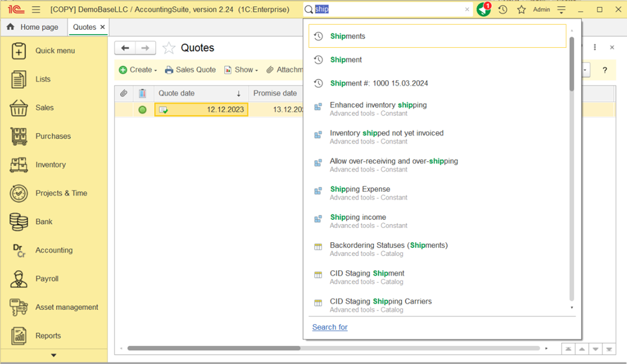The image size is (627, 364).
Task: Click the Sales Quote print button
Action: pyautogui.click(x=190, y=70)
